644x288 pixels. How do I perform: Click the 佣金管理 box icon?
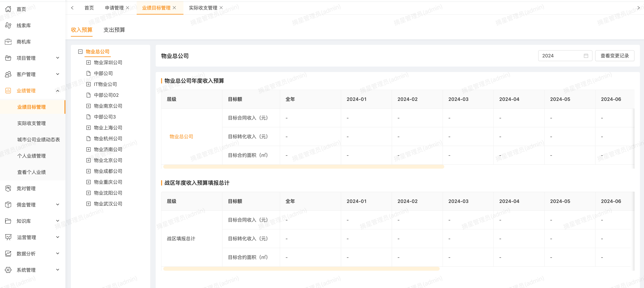pyautogui.click(x=8, y=205)
